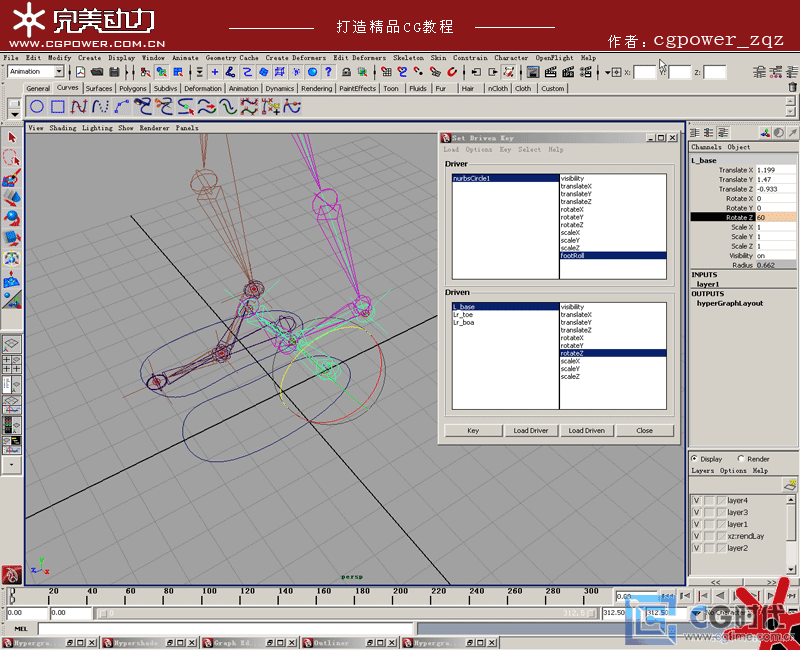Screen dimensions: 800x650
Task: Switch to four view layout icon
Action: tap(12, 364)
